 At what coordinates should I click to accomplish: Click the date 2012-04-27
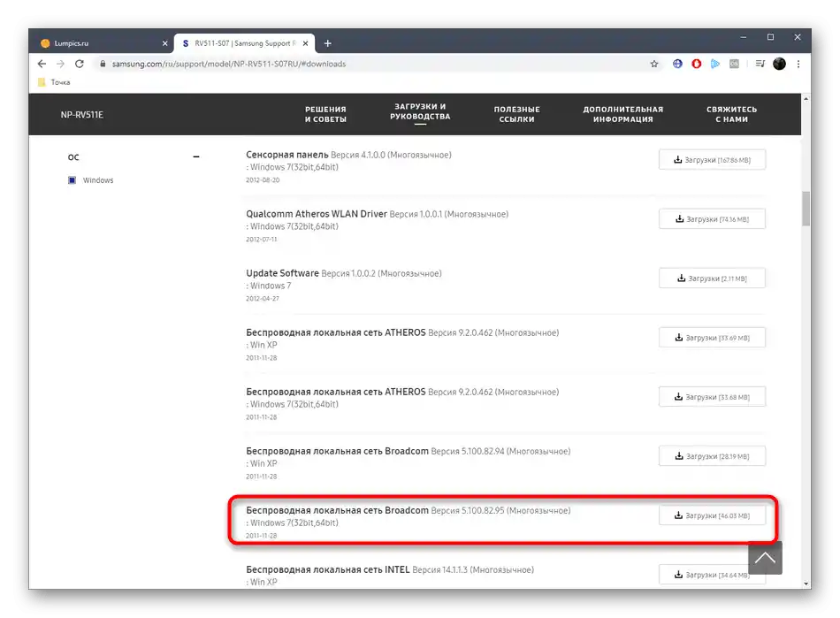click(263, 298)
